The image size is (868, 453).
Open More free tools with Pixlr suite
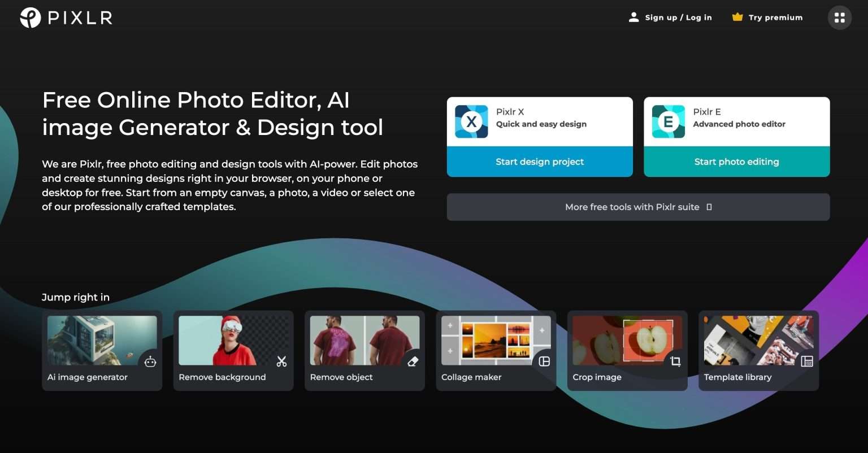(x=637, y=207)
